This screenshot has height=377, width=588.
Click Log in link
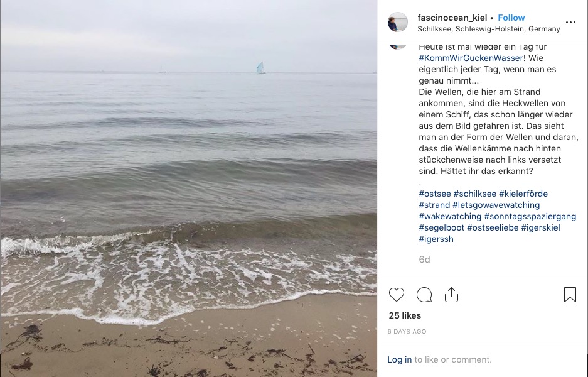coord(399,359)
